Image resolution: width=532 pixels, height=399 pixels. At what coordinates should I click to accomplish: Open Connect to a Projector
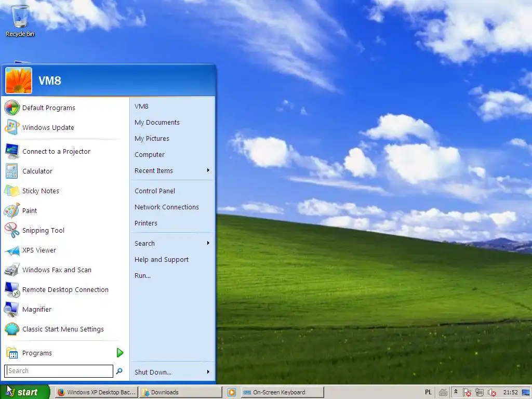(64, 151)
